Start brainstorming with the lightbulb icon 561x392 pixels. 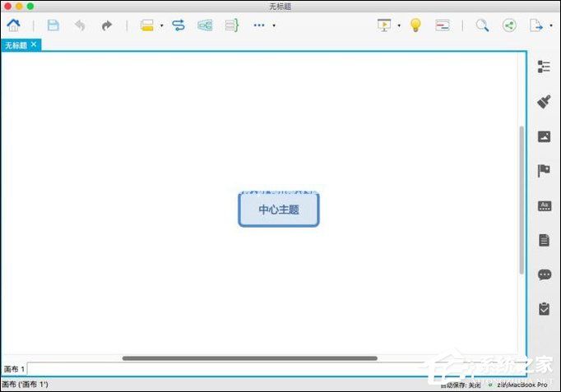pos(415,25)
